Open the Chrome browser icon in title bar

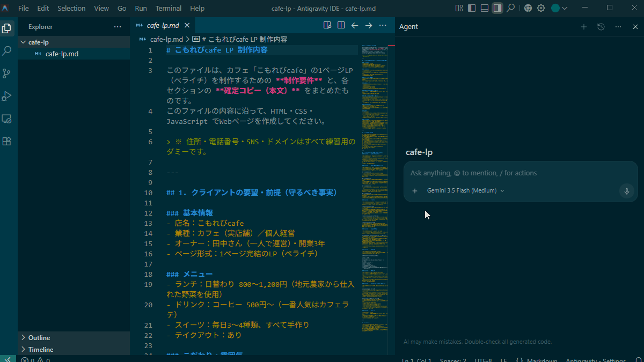click(528, 8)
